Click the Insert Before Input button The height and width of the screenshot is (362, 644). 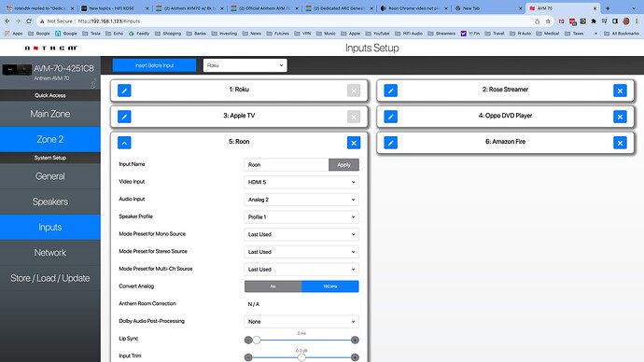[x=154, y=65]
